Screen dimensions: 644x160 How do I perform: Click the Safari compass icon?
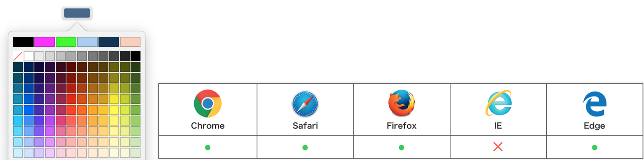(x=305, y=104)
